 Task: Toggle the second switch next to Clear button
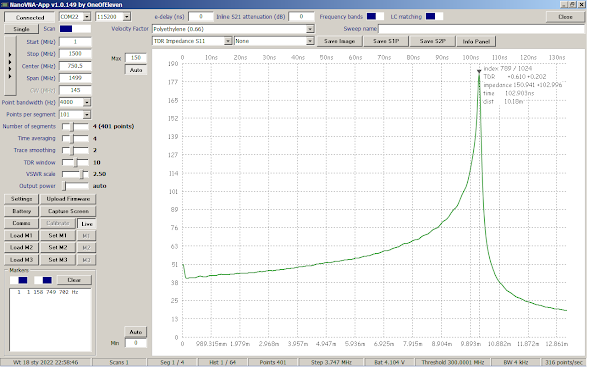[43, 280]
